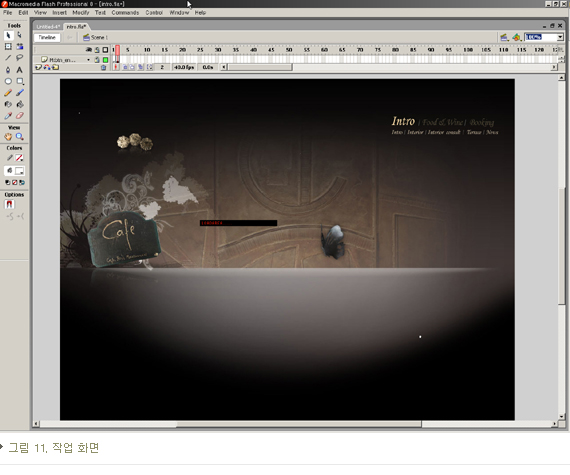Open the Edit Scene dropdown
Screen dimensions: 570x475
point(504,37)
